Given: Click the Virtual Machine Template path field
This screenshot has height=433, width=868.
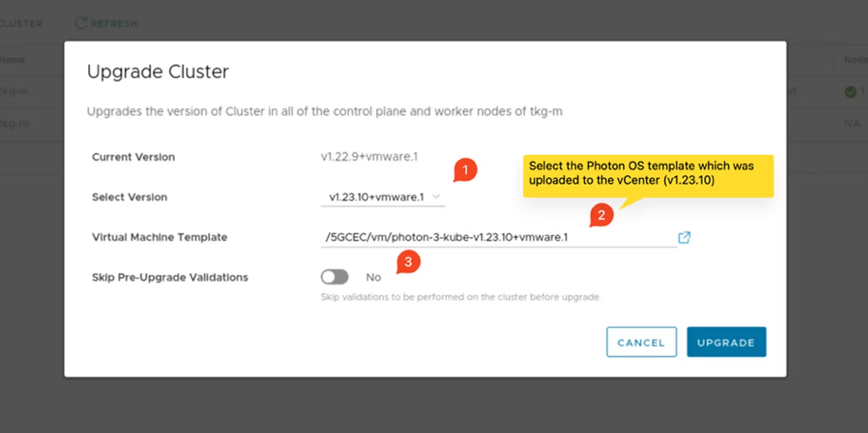Looking at the screenshot, I should coord(499,237).
